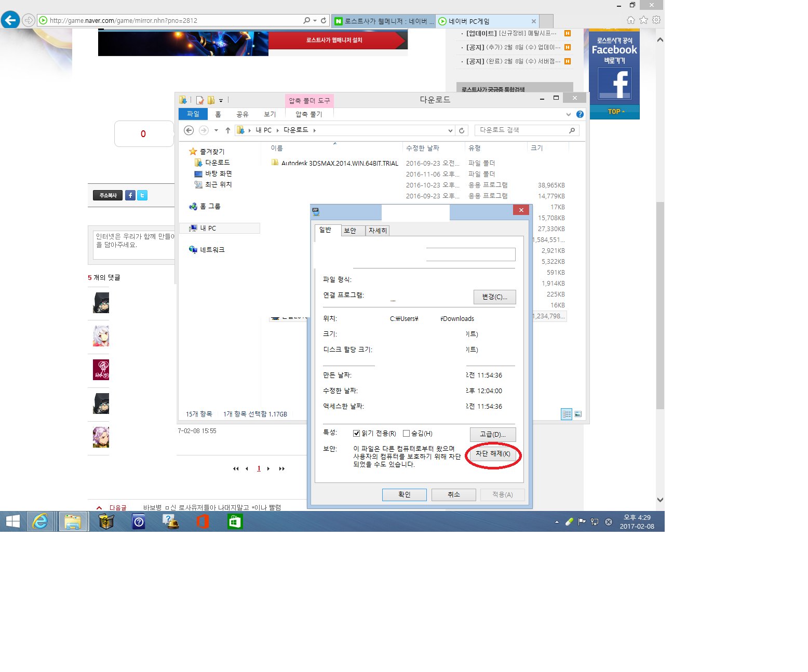
Task: Click the 확인 button
Action: pyautogui.click(x=405, y=494)
